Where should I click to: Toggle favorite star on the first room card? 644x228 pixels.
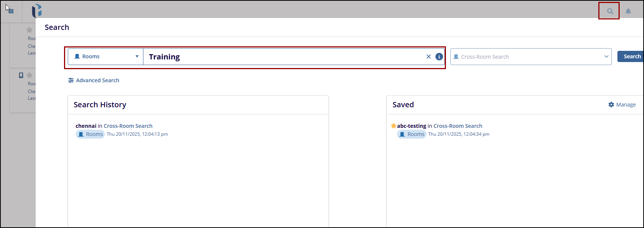point(29,30)
